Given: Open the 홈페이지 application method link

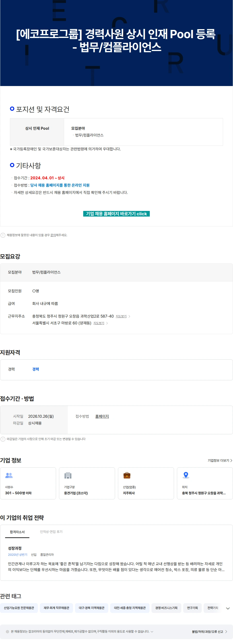Looking at the screenshot, I should [x=102, y=416].
